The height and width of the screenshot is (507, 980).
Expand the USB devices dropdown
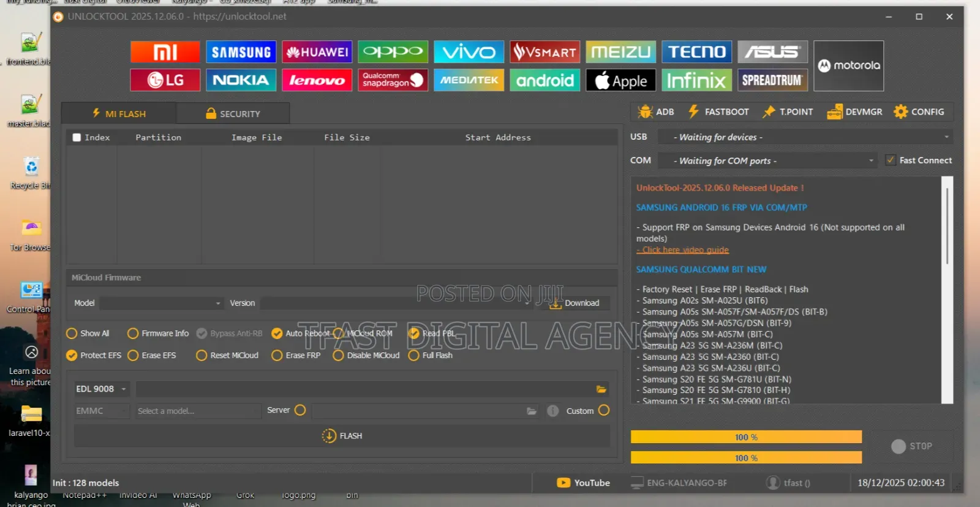click(805, 137)
